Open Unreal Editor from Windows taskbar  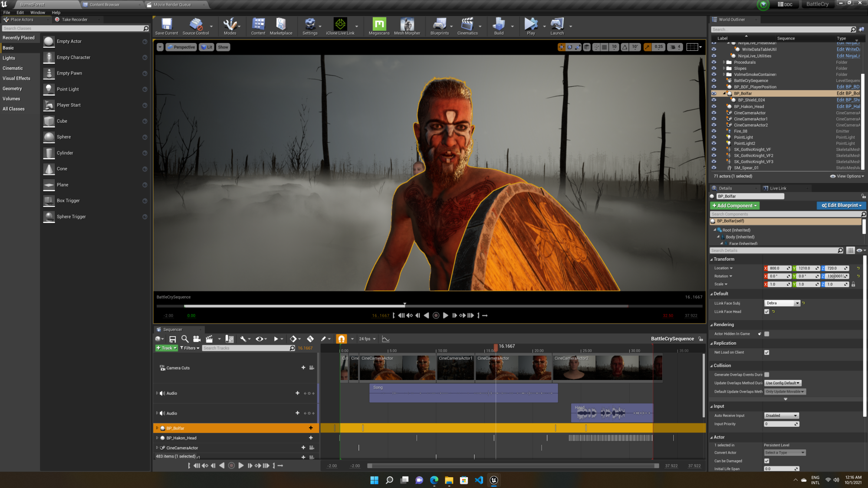point(493,480)
